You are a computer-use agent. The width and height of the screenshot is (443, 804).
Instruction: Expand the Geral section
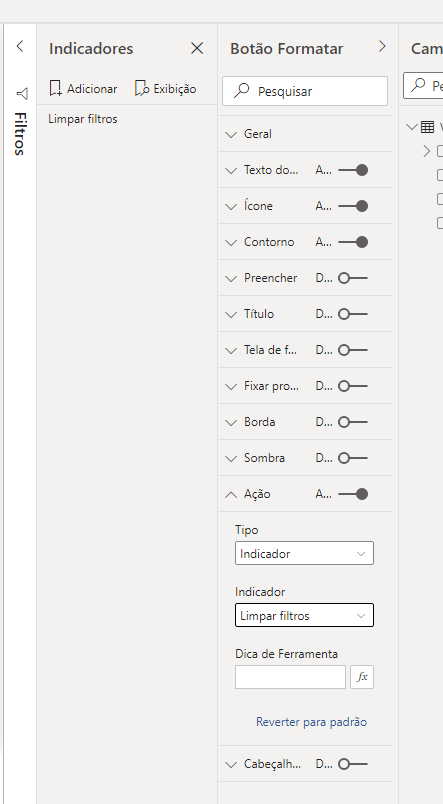click(x=305, y=134)
